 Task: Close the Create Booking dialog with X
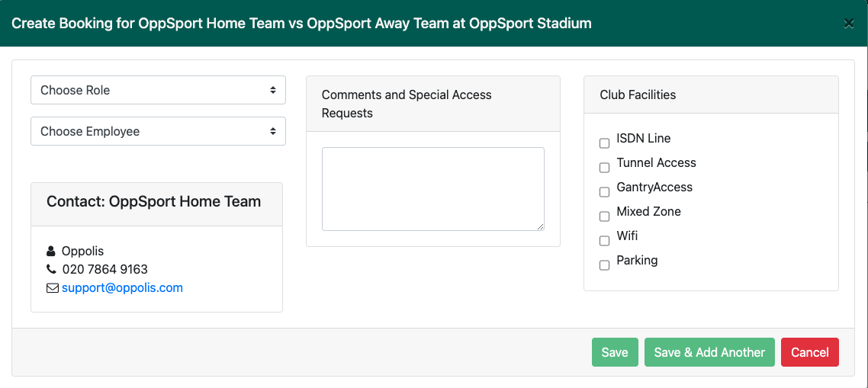click(x=848, y=23)
